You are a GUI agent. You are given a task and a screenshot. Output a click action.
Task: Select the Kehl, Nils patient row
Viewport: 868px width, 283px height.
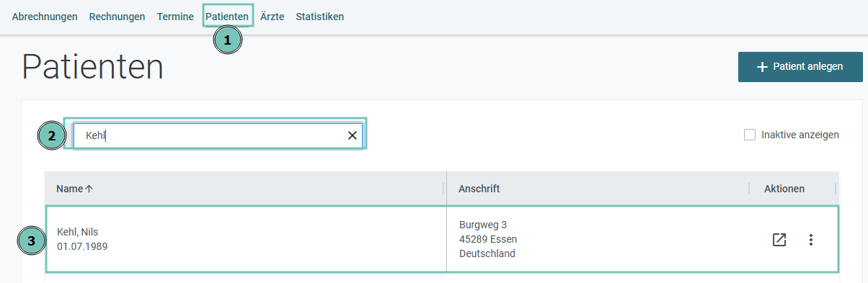[x=442, y=240]
